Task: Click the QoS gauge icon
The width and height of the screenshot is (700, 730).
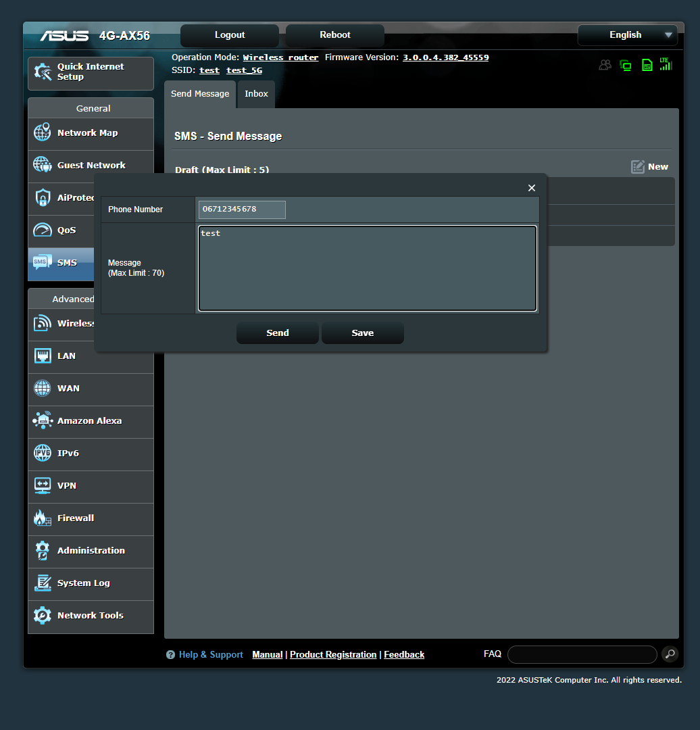Action: pos(43,230)
